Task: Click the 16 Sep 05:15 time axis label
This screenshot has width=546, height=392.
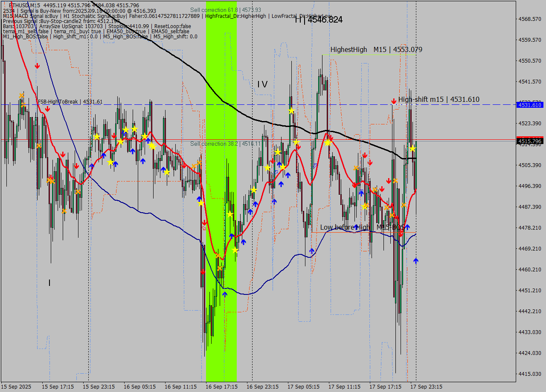Action: (x=139, y=387)
